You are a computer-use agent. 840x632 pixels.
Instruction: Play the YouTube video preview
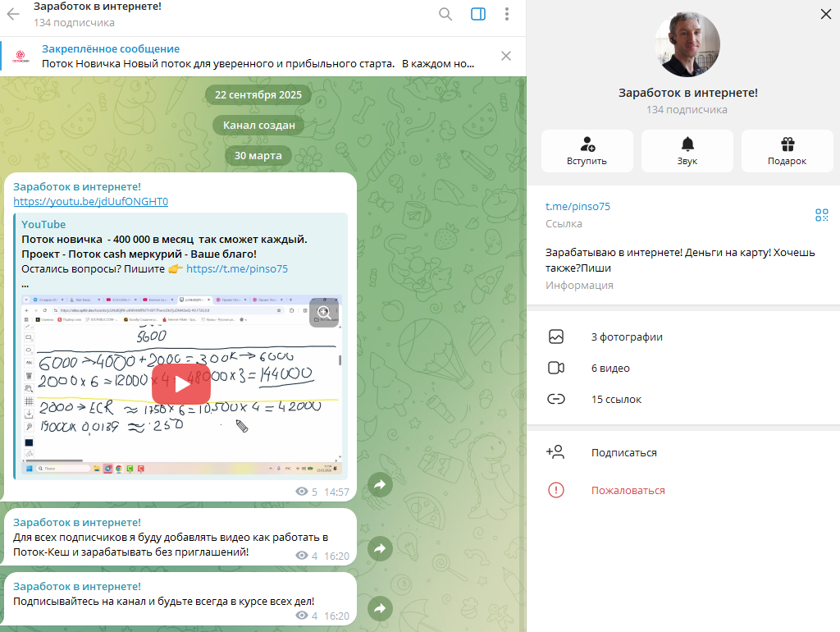[x=182, y=383]
